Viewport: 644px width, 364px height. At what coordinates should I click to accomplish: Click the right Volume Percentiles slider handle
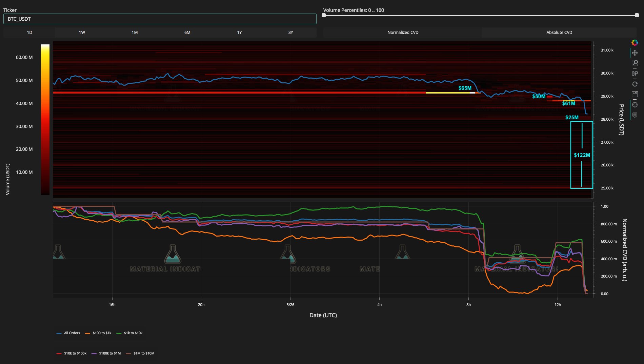point(637,15)
